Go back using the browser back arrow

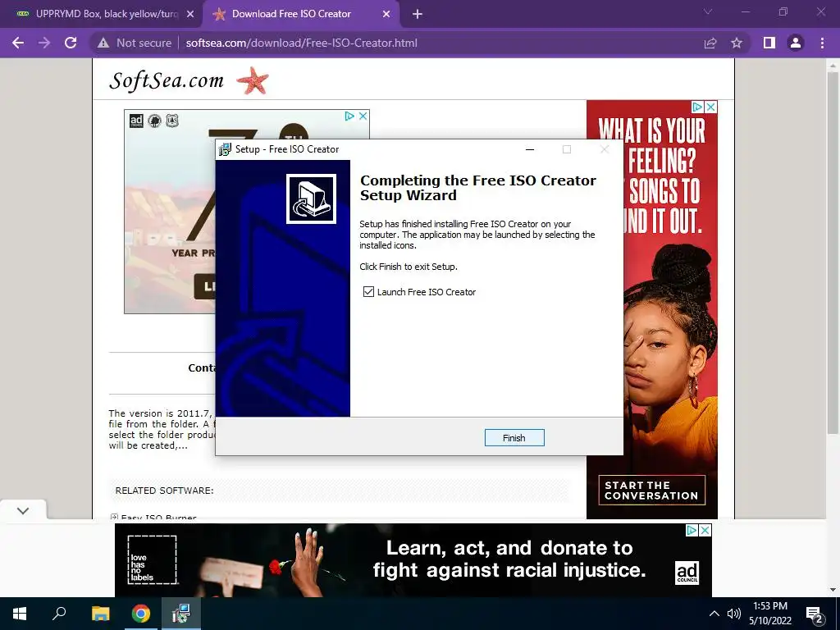tap(18, 43)
